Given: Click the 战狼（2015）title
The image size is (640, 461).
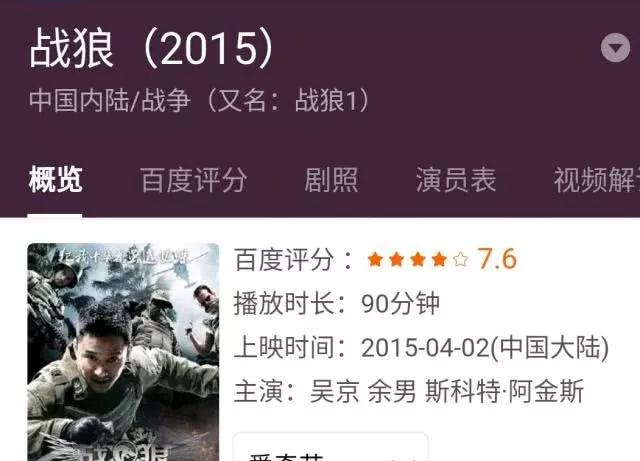Looking at the screenshot, I should point(151,49).
